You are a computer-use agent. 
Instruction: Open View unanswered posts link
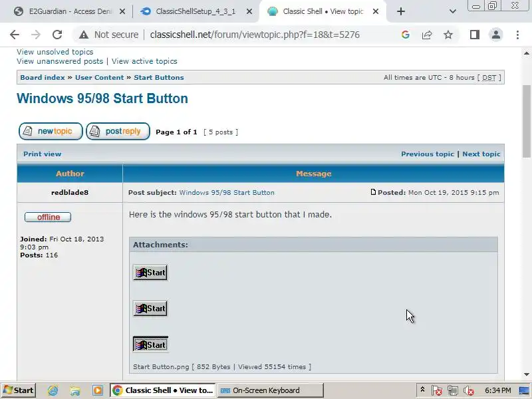(x=60, y=61)
